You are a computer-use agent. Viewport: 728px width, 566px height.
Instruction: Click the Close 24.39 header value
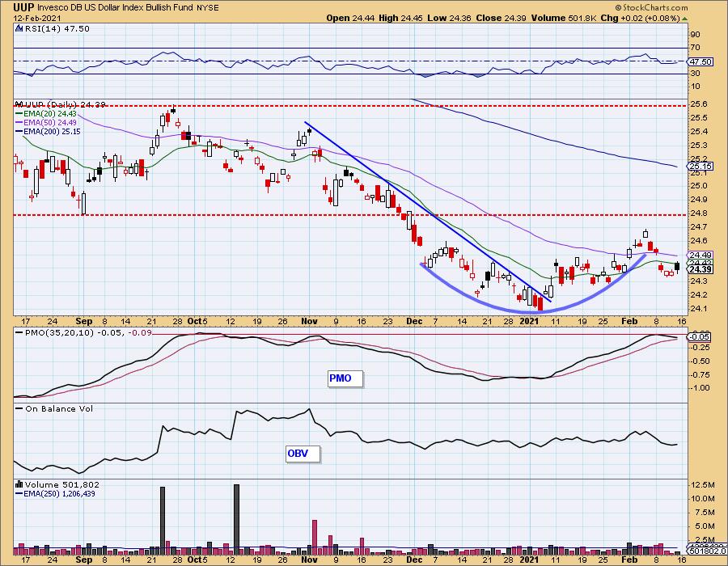coord(502,18)
